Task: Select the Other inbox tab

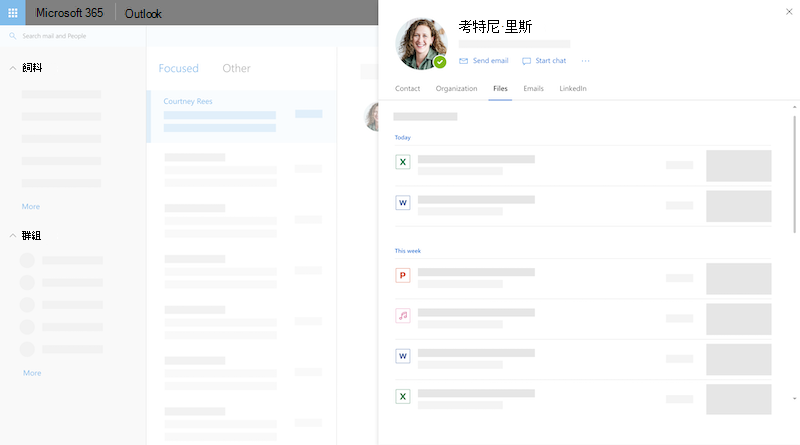Action: pos(236,68)
